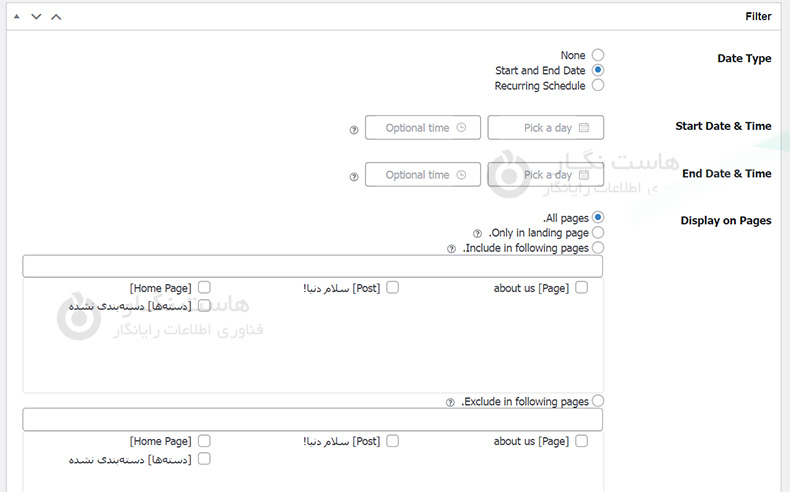Move Filter panel up with chevron-up arrow
This screenshot has width=790, height=492.
pos(56,17)
